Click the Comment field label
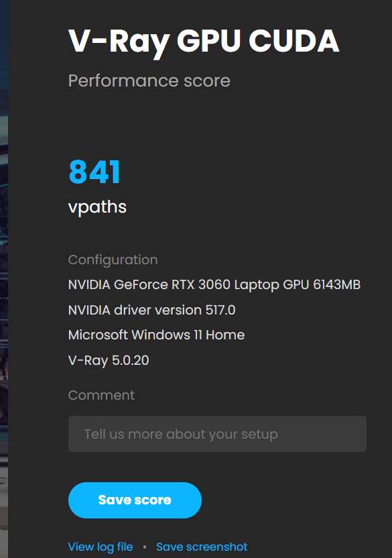Screen dimensions: 392x558 [x=101, y=396]
